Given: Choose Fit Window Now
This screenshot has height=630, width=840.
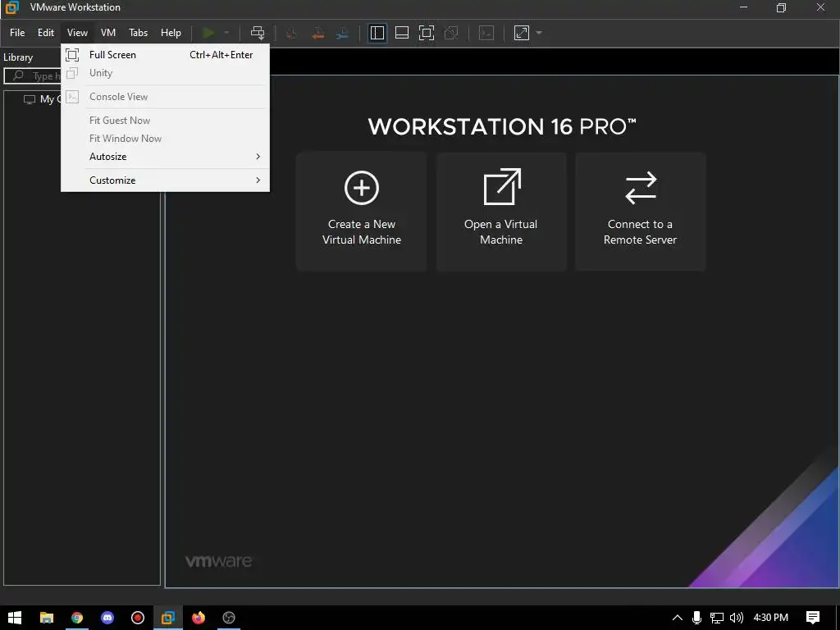Looking at the screenshot, I should (x=165, y=138).
